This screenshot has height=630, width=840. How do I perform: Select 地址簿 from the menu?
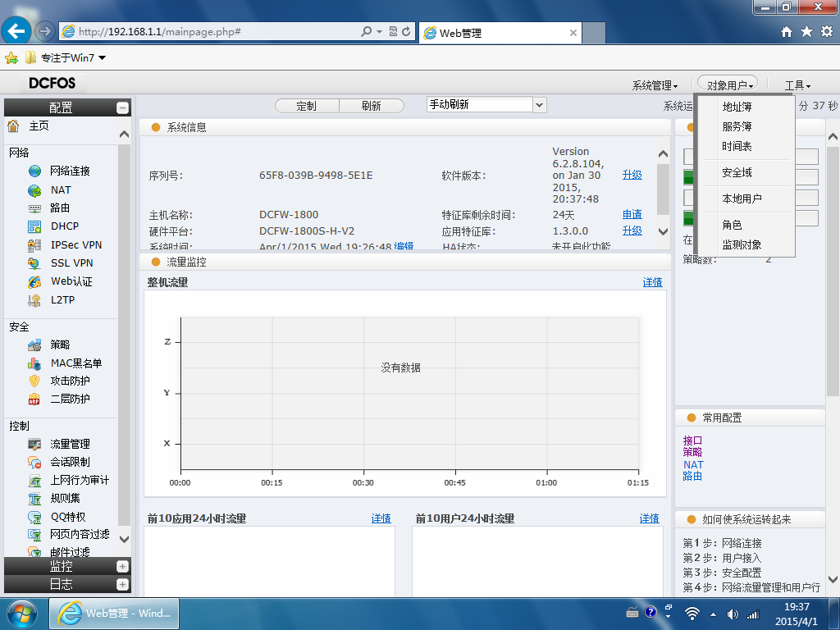[737, 107]
